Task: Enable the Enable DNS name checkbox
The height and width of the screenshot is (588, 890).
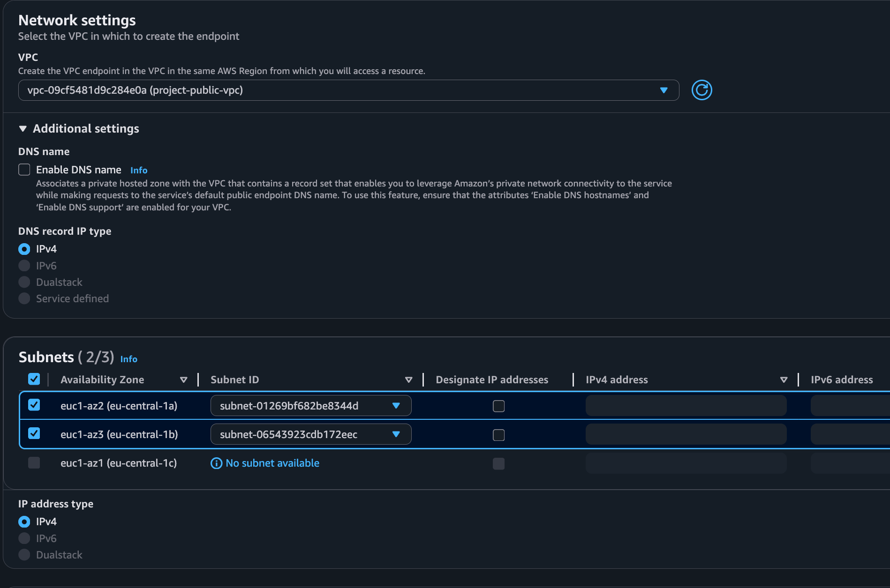Action: 24,169
